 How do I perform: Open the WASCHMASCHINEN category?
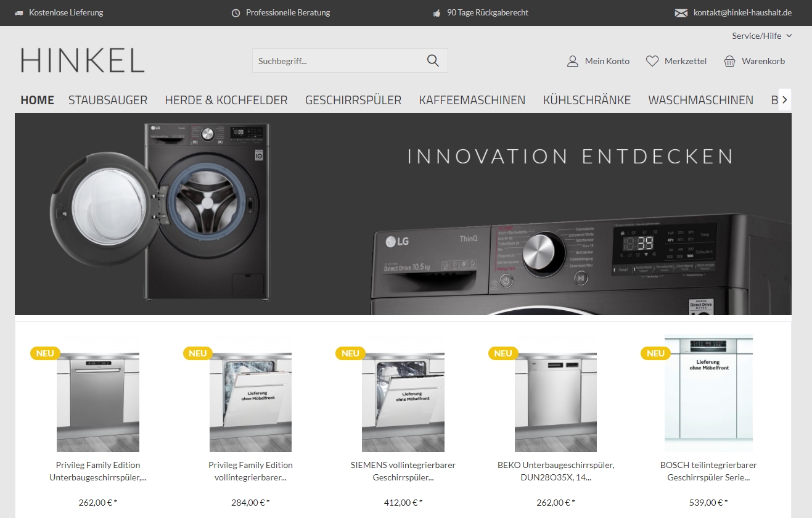click(701, 100)
